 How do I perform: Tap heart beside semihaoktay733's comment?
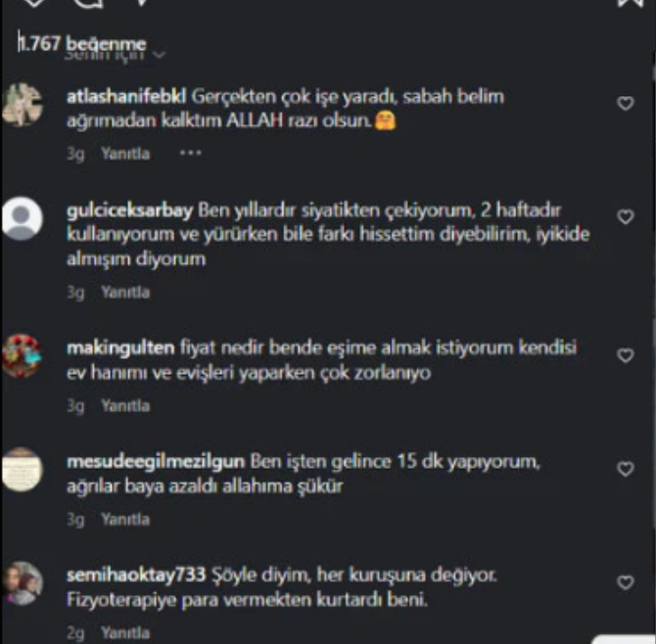(626, 582)
